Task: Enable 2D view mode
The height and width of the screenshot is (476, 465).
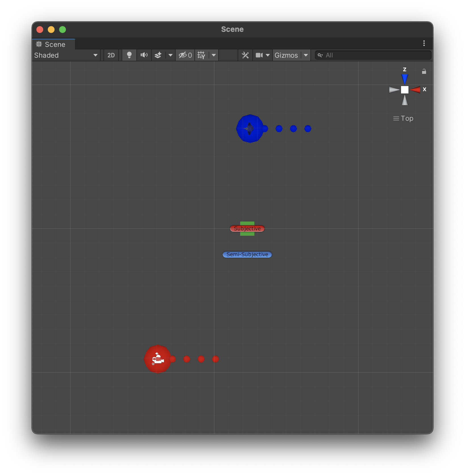Action: pos(111,55)
